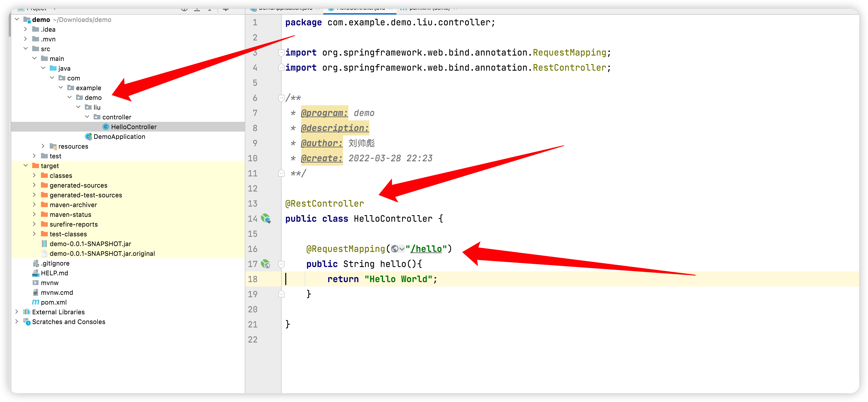The image size is (868, 402).
Task: Expand the .idea folder
Action: click(26, 29)
